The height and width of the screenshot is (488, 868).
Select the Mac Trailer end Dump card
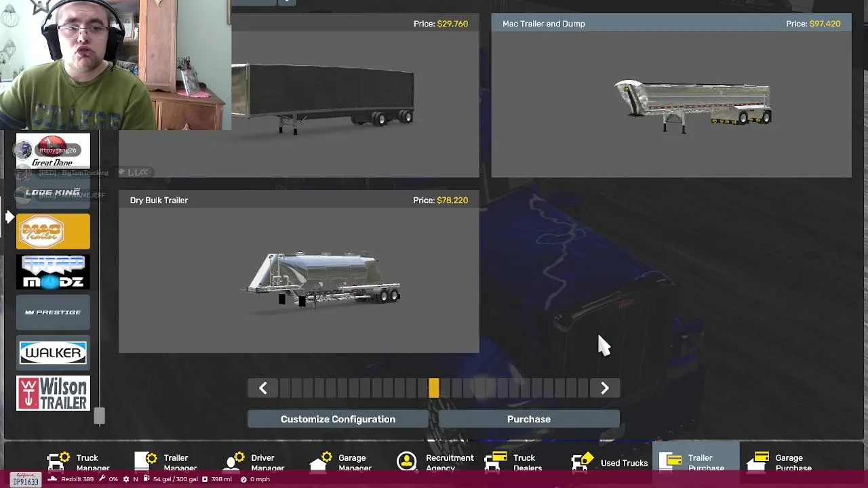pos(671,96)
